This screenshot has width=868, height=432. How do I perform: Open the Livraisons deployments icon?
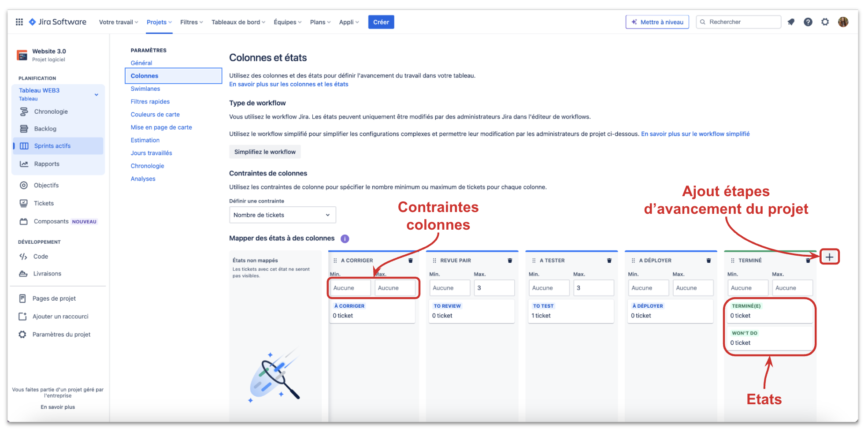[x=24, y=273]
